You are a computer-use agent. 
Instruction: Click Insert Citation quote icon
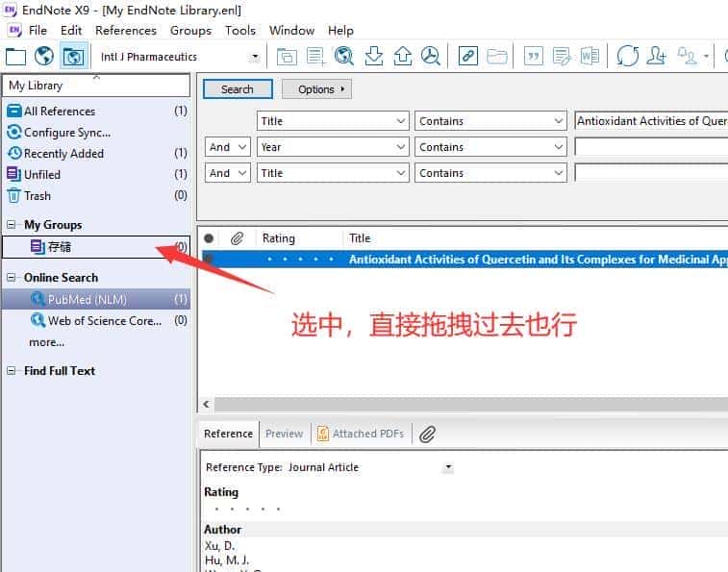tap(534, 57)
